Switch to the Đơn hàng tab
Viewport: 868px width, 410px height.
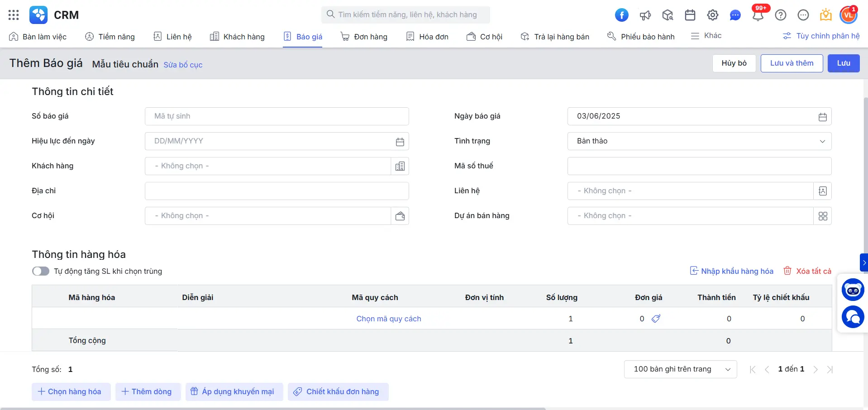click(364, 36)
